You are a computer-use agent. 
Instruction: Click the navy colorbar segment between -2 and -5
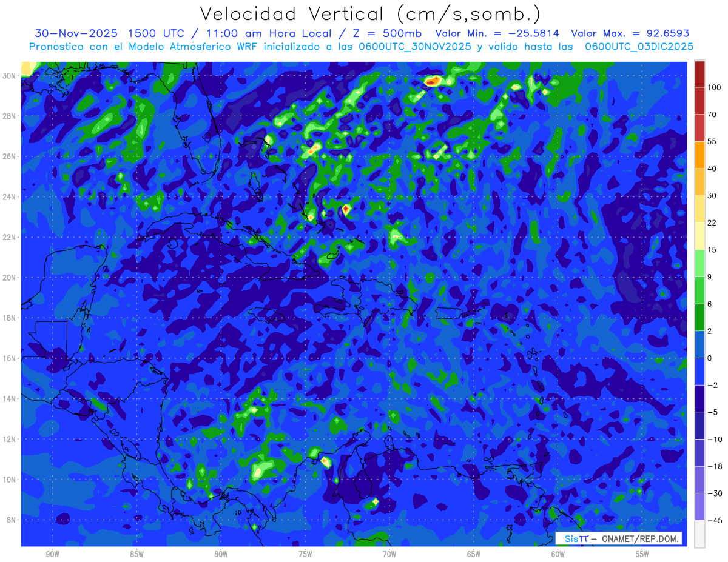pyautogui.click(x=699, y=399)
